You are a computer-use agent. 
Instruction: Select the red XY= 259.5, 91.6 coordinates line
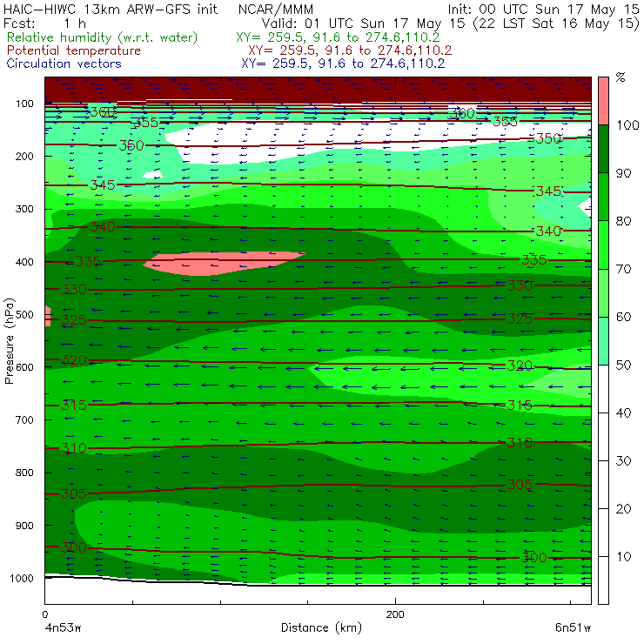350,51
